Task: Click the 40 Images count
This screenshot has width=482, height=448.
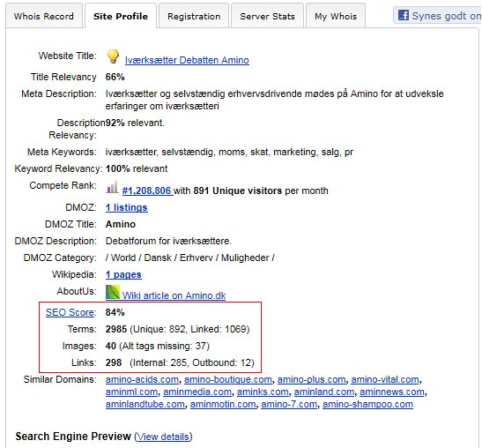Action: [x=111, y=347]
